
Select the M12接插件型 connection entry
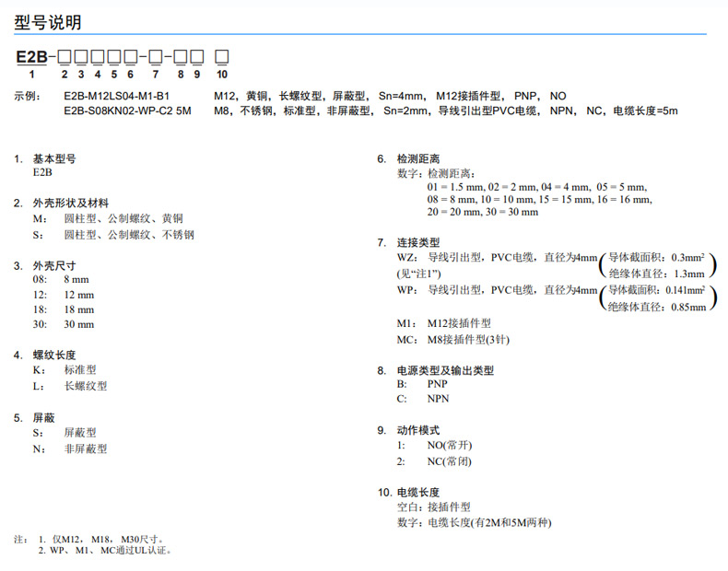459,324
